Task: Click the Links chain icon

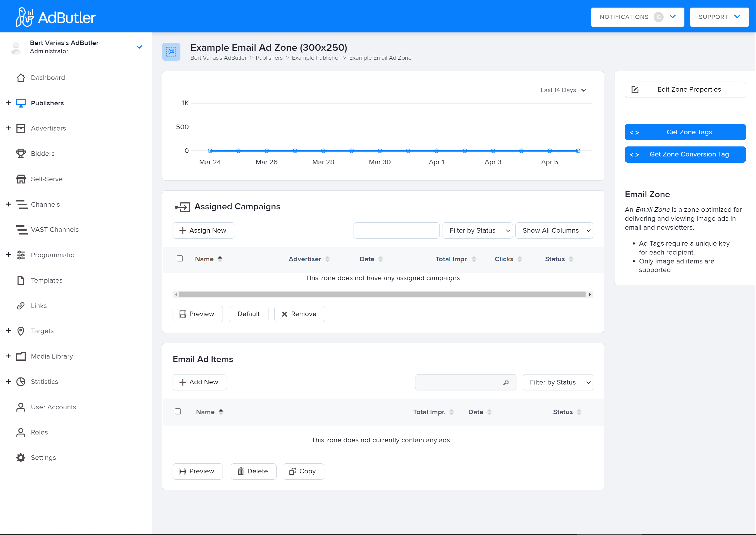Action: click(x=21, y=306)
